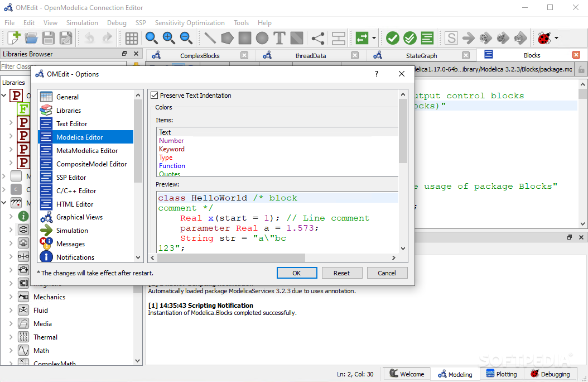Click the Save As toolbar icon
The width and height of the screenshot is (588, 382).
click(x=66, y=38)
